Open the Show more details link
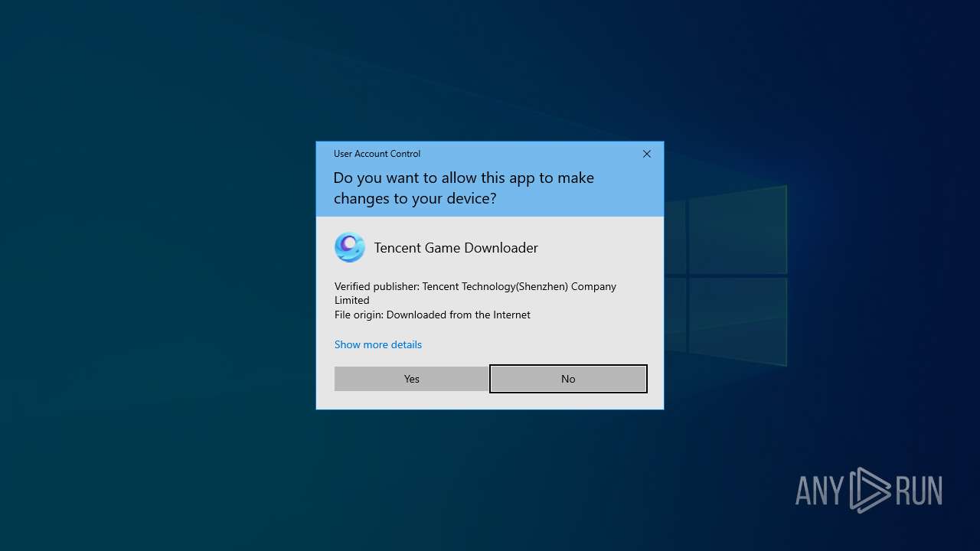The image size is (980, 551). (378, 344)
